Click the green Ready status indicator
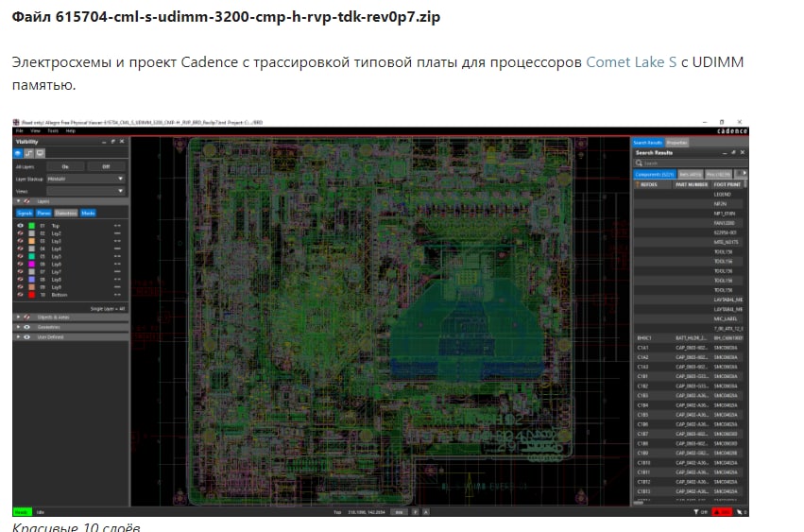 pyautogui.click(x=22, y=512)
